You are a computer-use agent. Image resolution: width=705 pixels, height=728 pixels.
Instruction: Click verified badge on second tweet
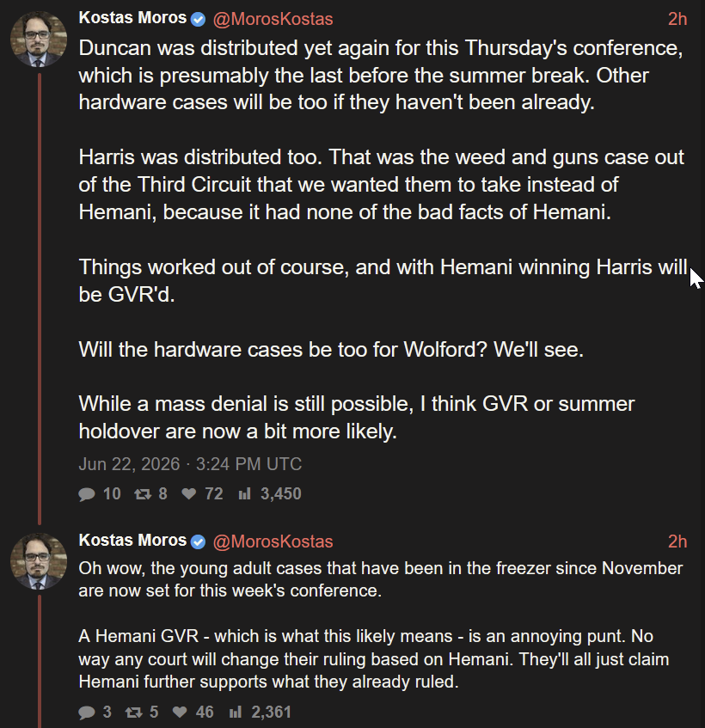click(x=199, y=541)
